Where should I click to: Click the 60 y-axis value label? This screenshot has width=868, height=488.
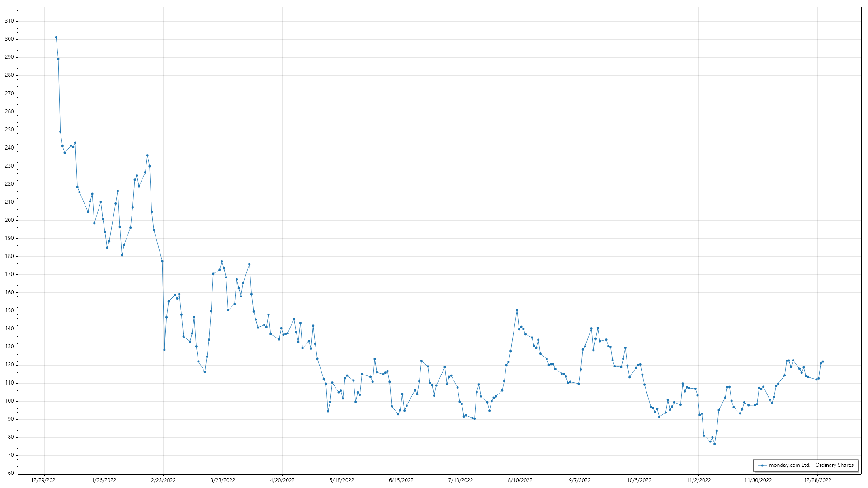coord(10,473)
